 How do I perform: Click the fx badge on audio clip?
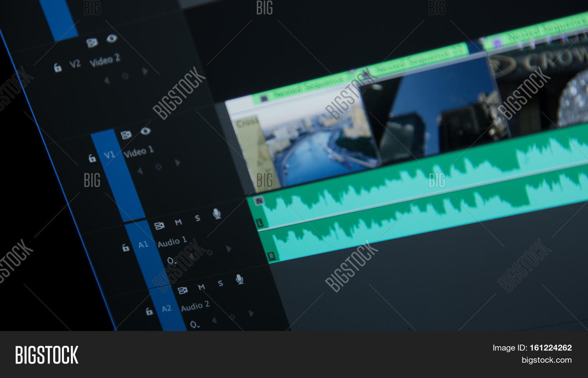259,201
